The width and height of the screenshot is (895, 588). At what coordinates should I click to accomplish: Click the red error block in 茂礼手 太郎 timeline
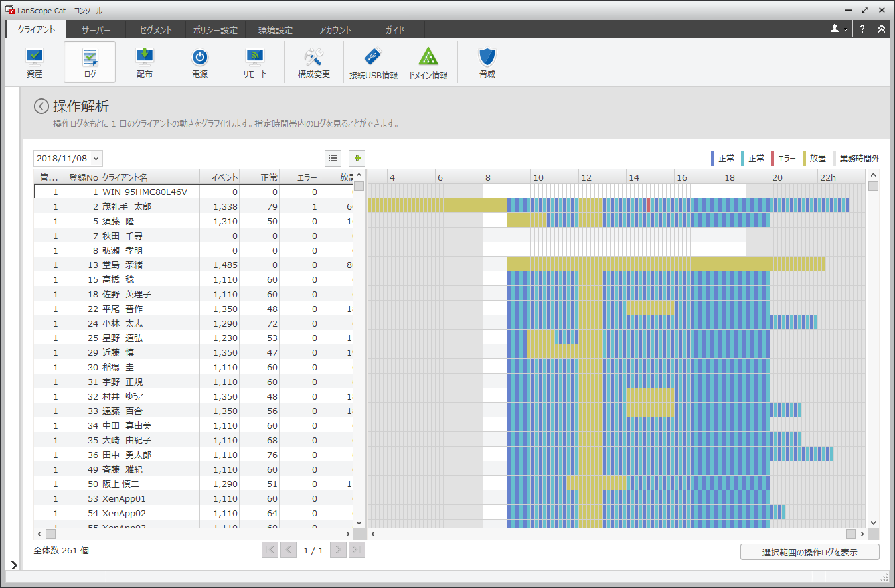point(648,206)
